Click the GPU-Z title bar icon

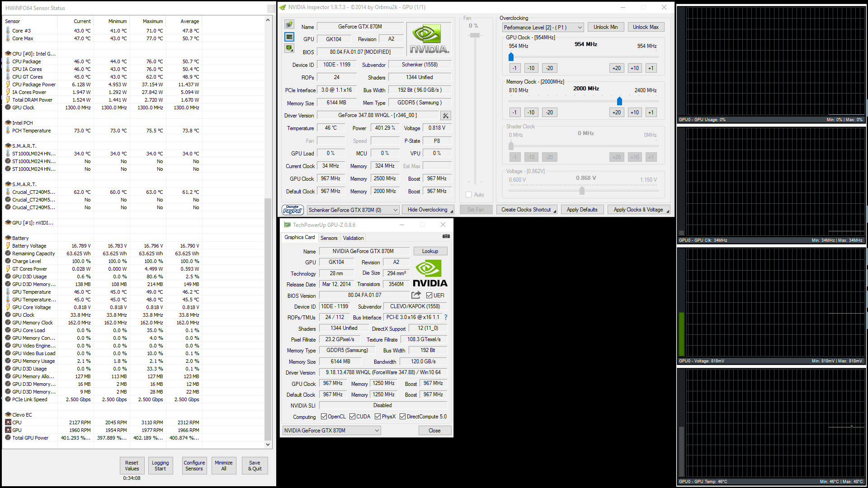[x=287, y=225]
